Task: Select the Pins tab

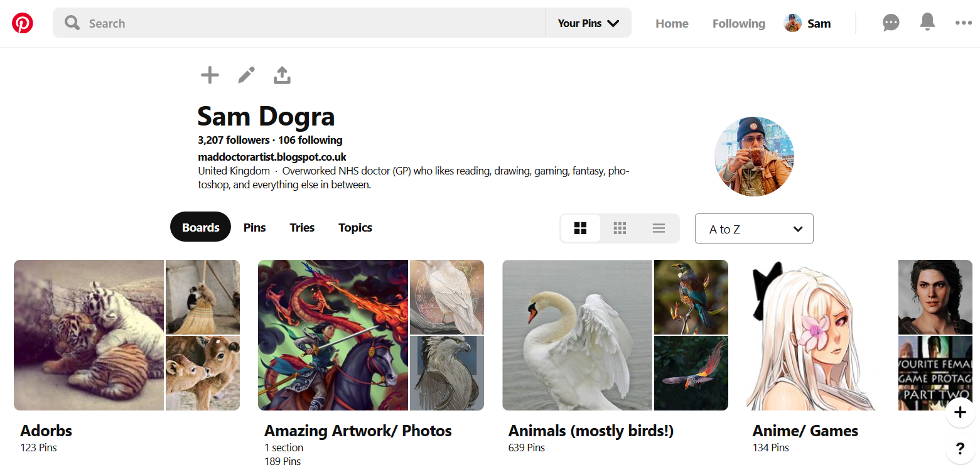Action: point(255,227)
